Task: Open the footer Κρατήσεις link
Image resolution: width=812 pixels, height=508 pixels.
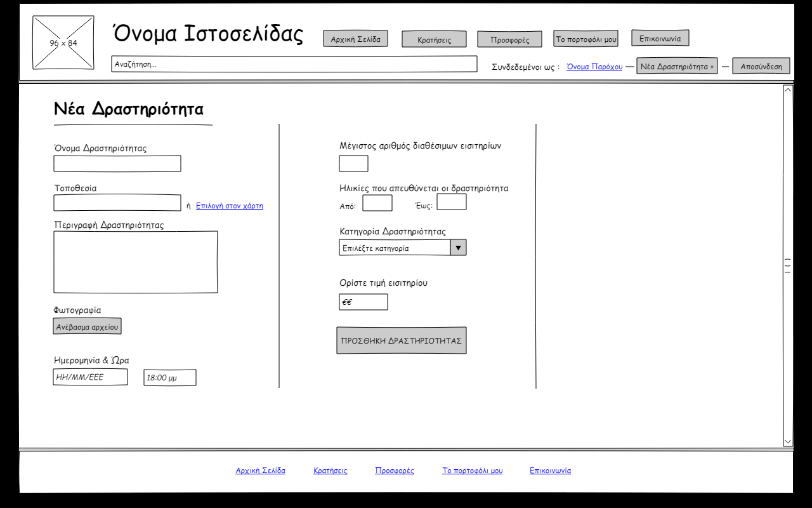Action: (x=331, y=471)
